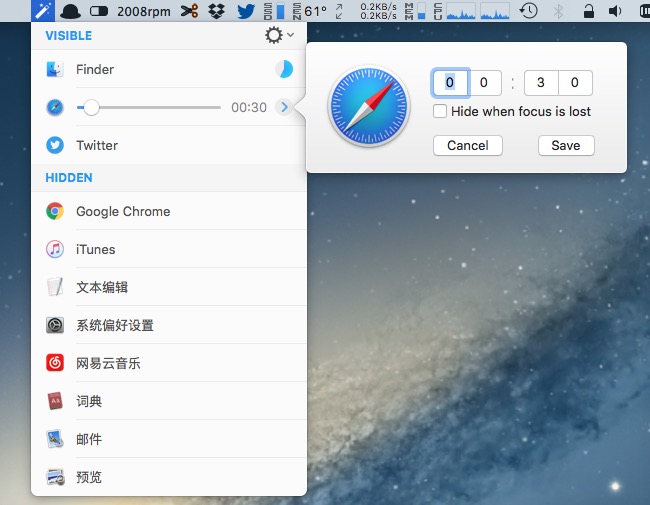
Task: Click the VISIBLE section header
Action: pyautogui.click(x=69, y=36)
